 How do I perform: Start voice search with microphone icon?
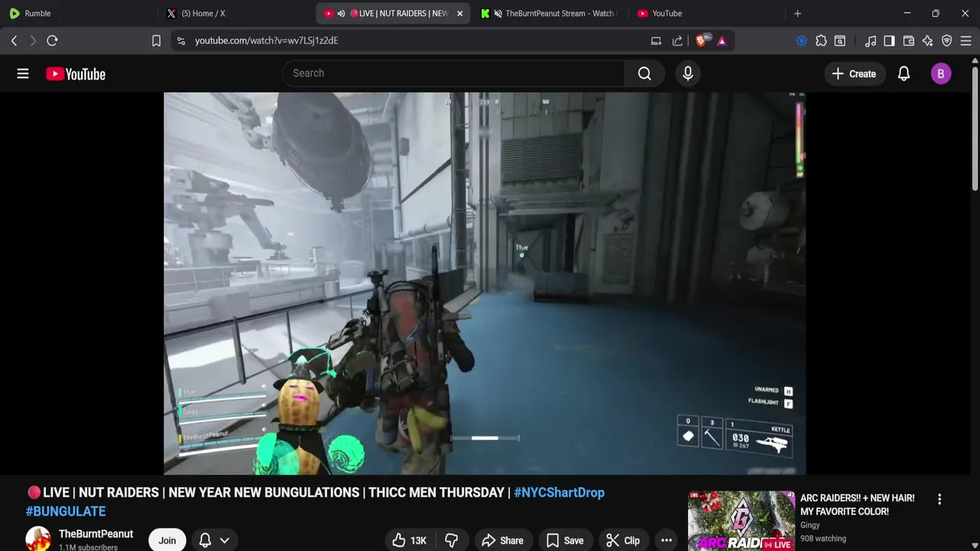688,73
